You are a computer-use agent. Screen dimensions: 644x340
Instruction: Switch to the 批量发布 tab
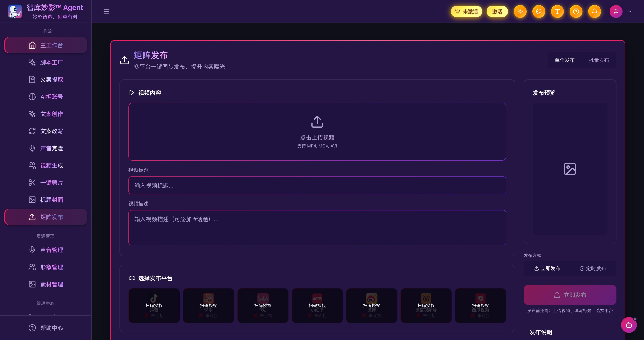pos(599,60)
